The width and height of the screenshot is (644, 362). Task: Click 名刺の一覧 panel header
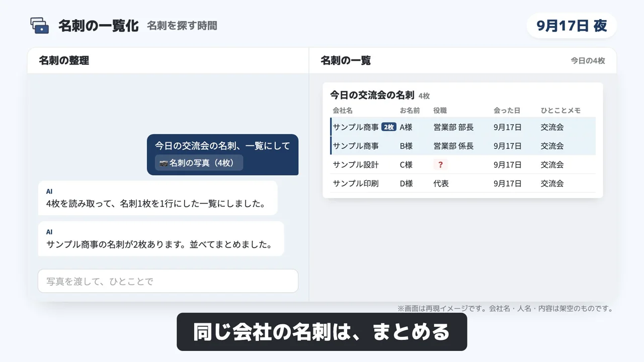click(x=346, y=60)
